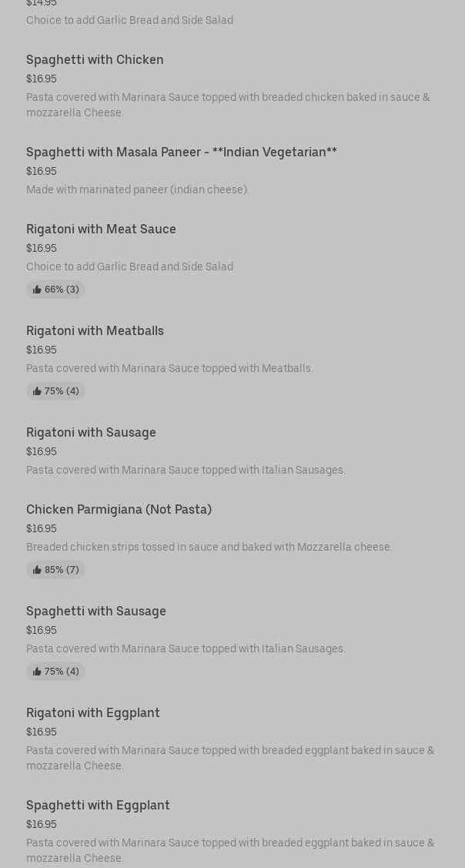The width and height of the screenshot is (465, 868).
Task: Click the $16.95 price under Spaghetti with Chicken
Action: (42, 79)
